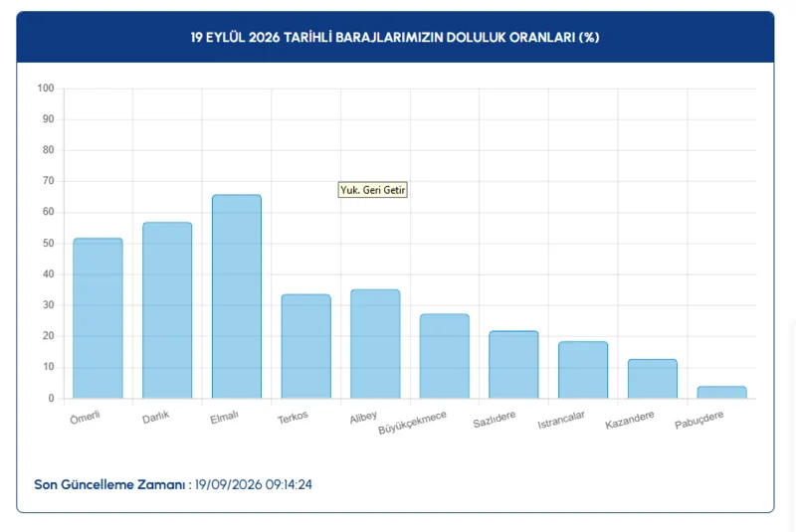
Task: Click the 'Yuk. Geri Getir' tooltip
Action: (372, 190)
